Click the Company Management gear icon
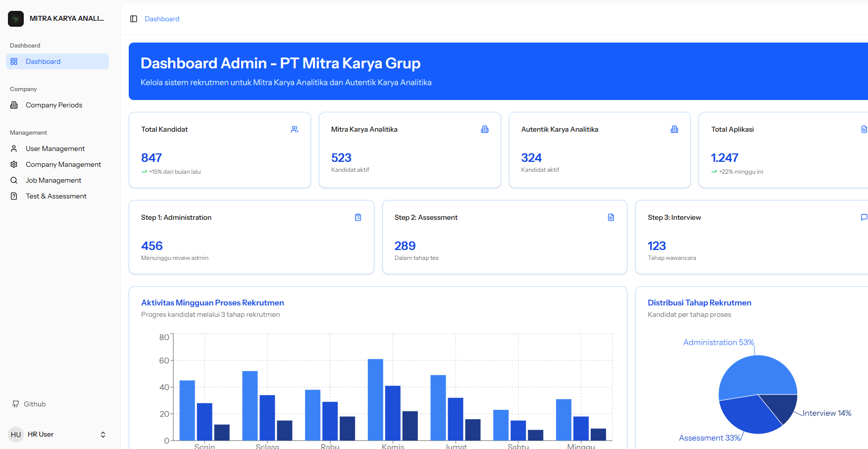Screen dimensions: 868x449 14,164
